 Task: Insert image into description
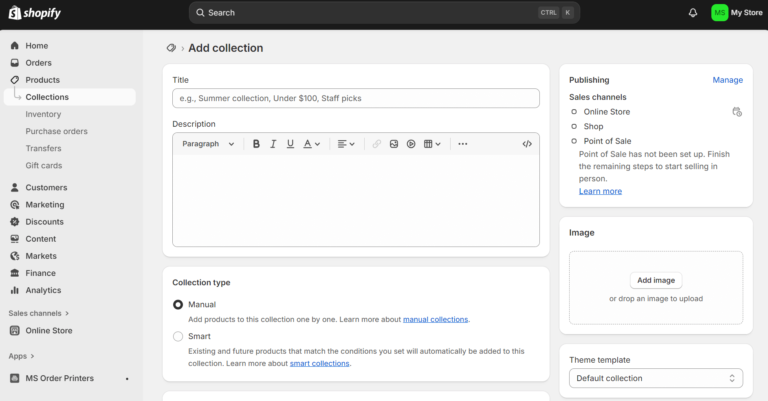tap(394, 144)
